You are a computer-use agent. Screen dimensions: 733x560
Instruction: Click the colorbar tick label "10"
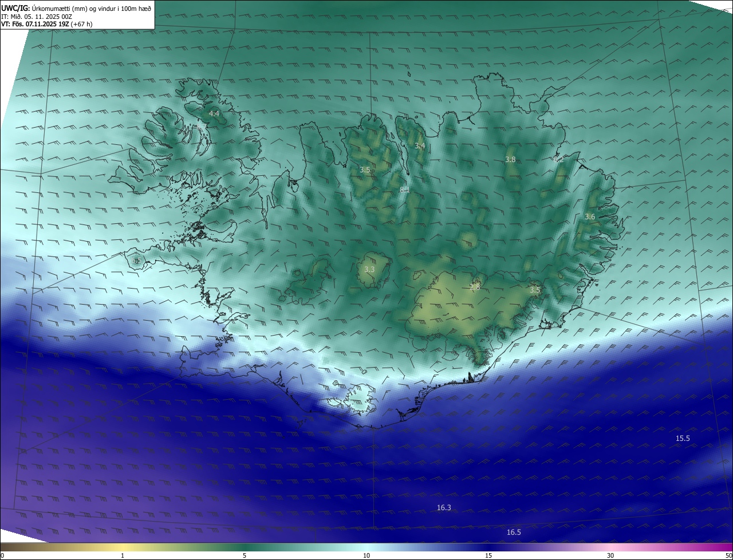point(366,555)
